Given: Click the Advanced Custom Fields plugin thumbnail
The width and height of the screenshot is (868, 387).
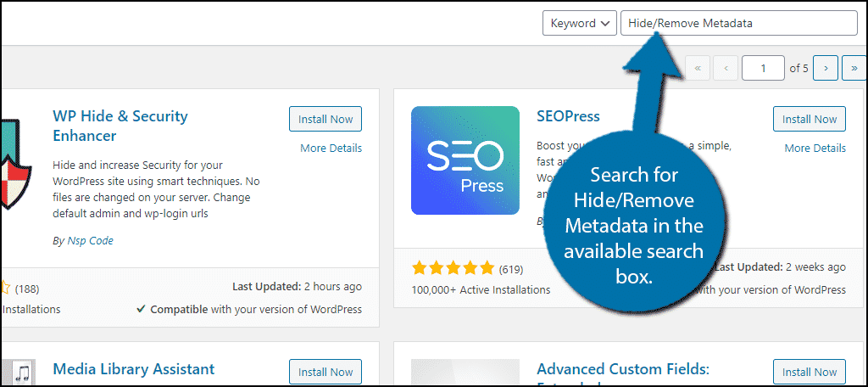Looking at the screenshot, I should point(465,372).
